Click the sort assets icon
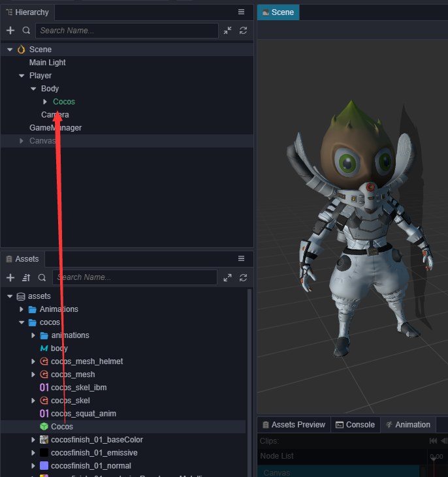 [x=26, y=277]
